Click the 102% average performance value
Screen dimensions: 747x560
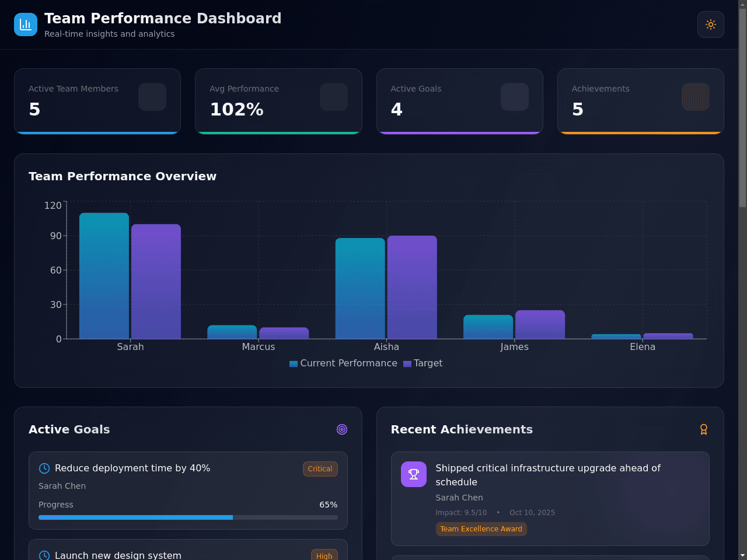coord(237,110)
